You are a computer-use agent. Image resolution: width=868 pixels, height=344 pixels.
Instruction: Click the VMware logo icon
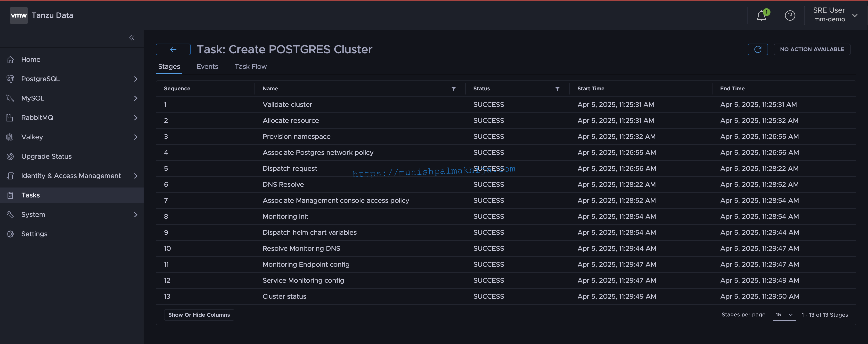[19, 16]
